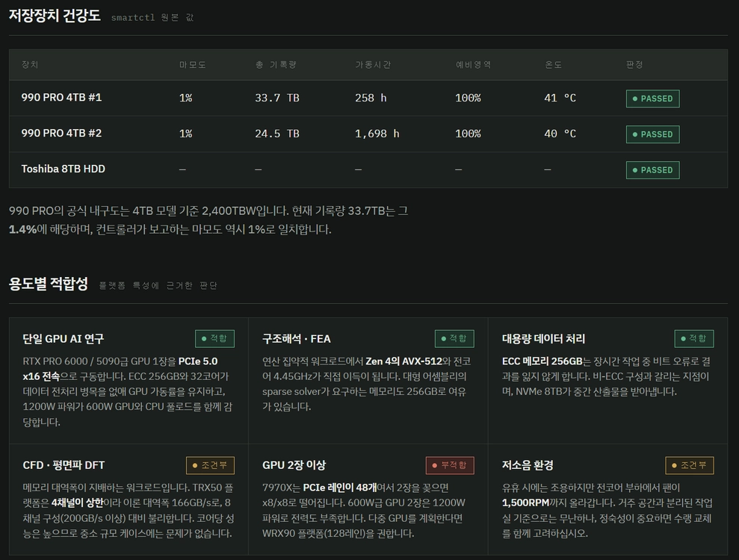The height and width of the screenshot is (560, 739).
Task: Click the 적합 badge on 구조해석 · FEA
Action: [x=454, y=339]
